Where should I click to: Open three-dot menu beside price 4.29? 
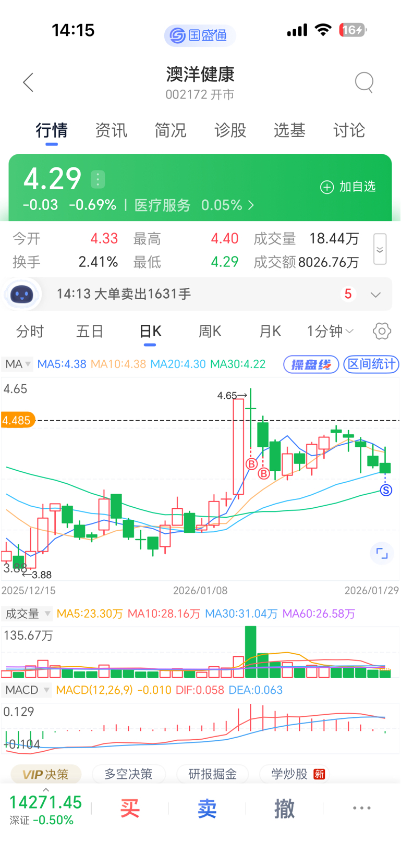(x=98, y=179)
